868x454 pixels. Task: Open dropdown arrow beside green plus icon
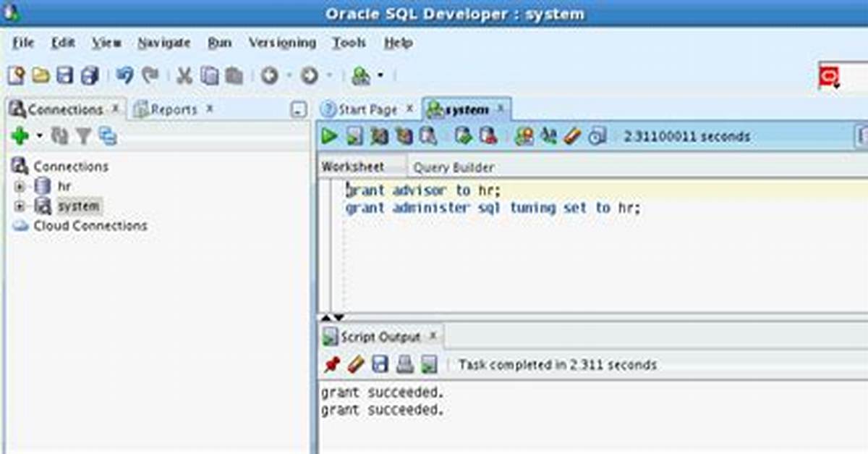pos(39,135)
